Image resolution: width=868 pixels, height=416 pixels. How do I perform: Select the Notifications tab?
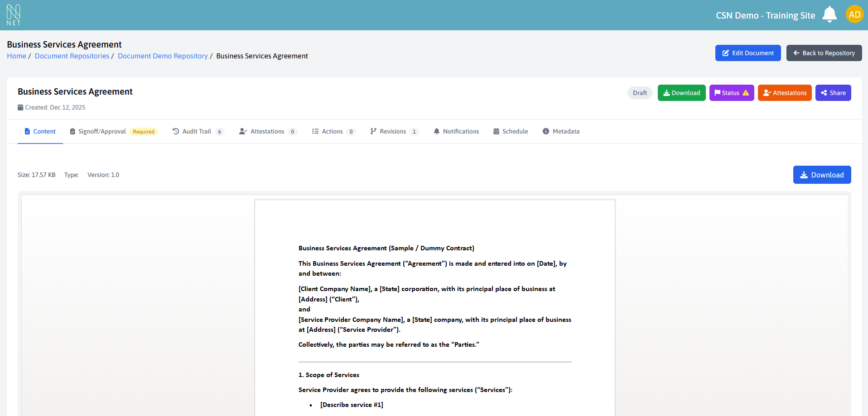[x=461, y=131]
